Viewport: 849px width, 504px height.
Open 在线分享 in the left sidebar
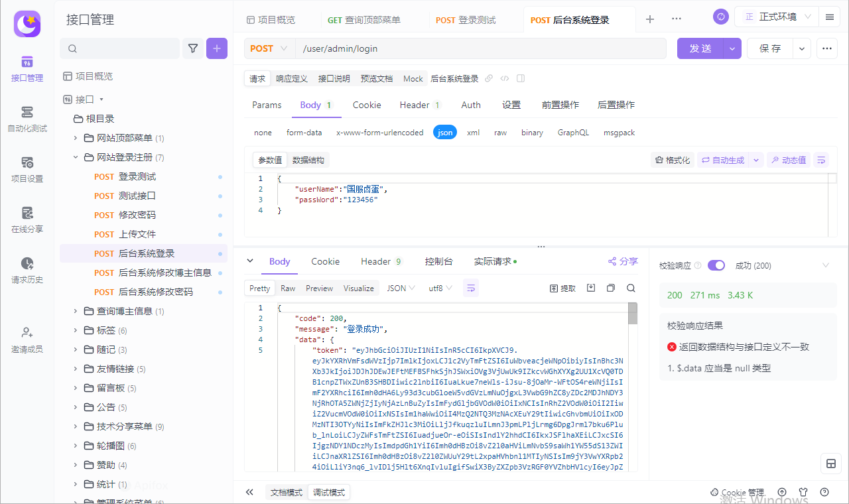27,220
